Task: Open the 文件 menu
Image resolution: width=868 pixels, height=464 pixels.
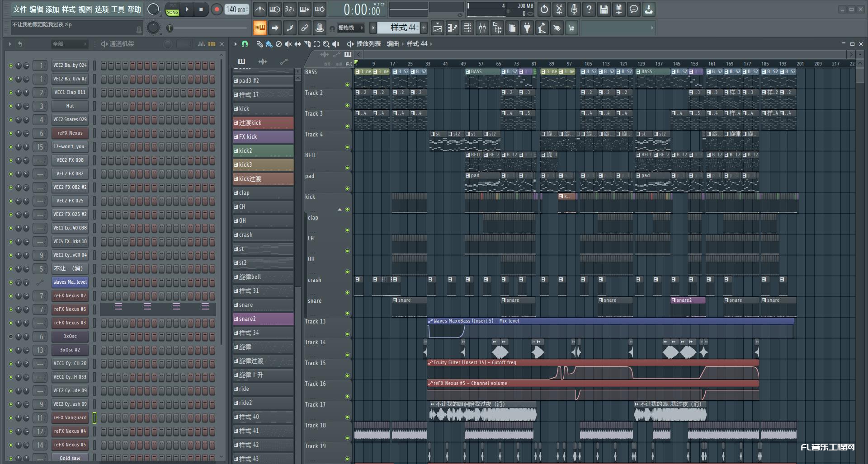Action: tap(20, 9)
